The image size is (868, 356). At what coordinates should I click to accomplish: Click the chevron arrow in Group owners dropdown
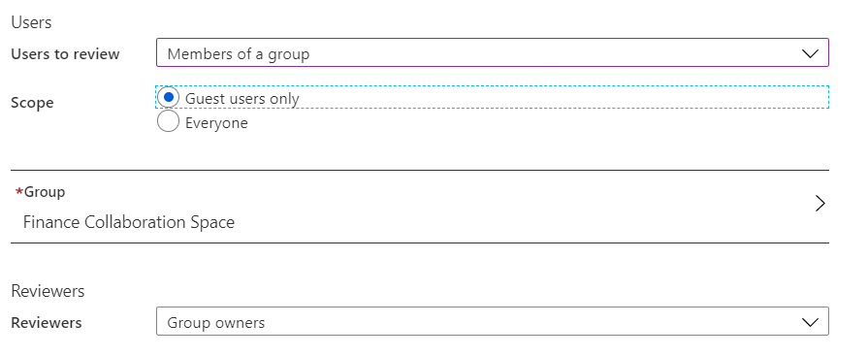(810, 322)
